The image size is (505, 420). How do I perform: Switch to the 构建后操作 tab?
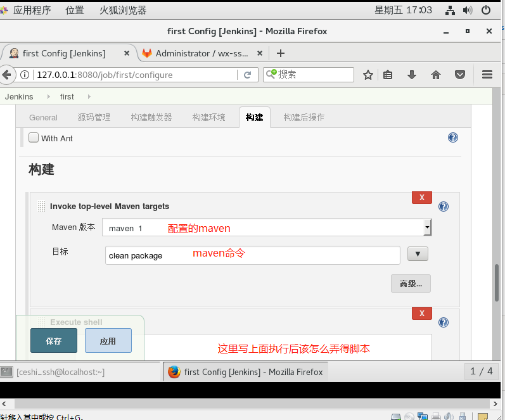point(304,117)
